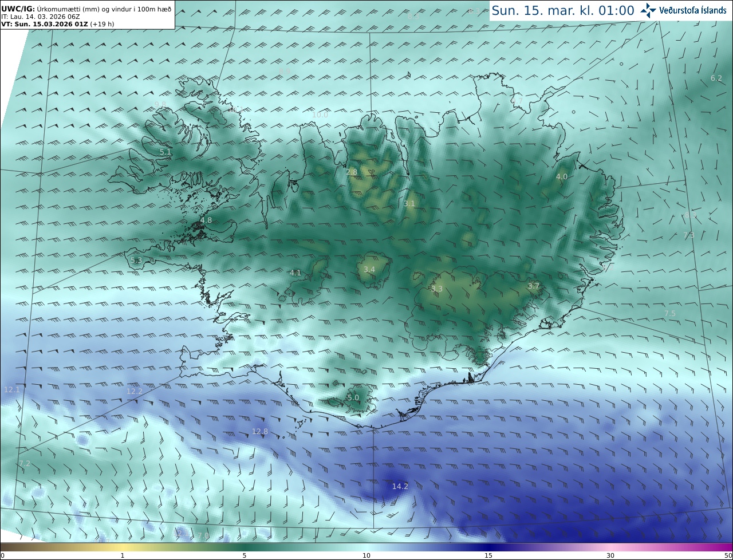The height and width of the screenshot is (560, 733).
Task: Click the 5.0 value on the glacier
Action: pos(353,397)
